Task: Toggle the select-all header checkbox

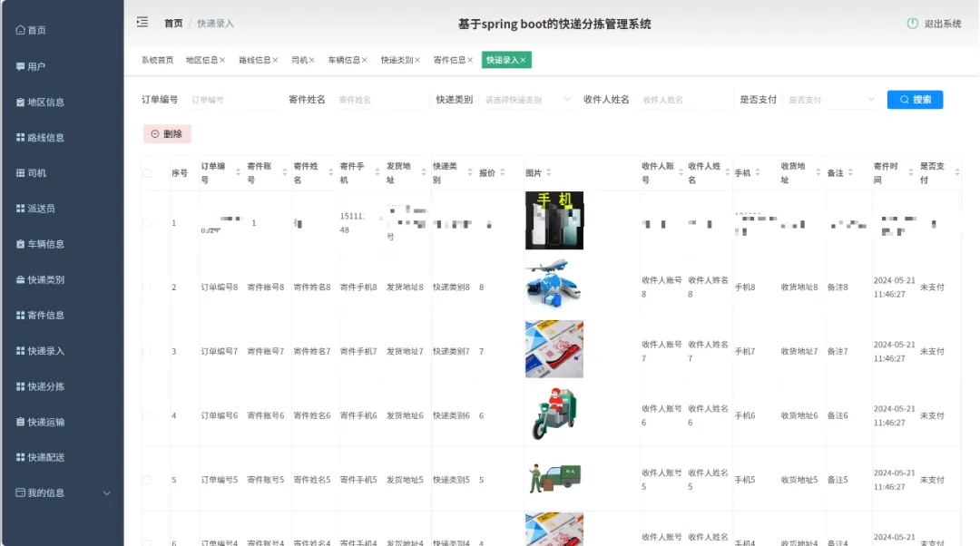Action: click(x=147, y=173)
